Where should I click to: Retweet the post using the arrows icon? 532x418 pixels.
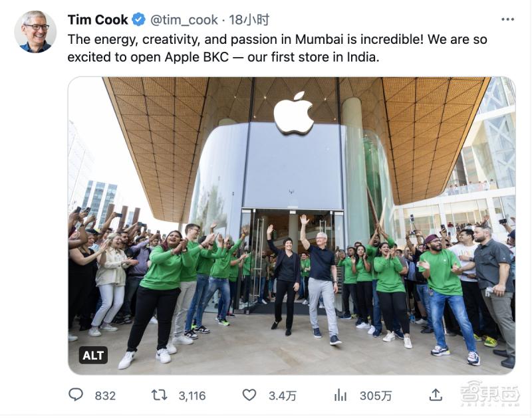tap(160, 395)
